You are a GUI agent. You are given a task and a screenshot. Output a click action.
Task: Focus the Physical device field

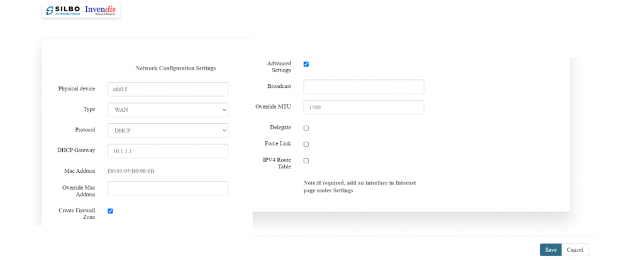167,89
